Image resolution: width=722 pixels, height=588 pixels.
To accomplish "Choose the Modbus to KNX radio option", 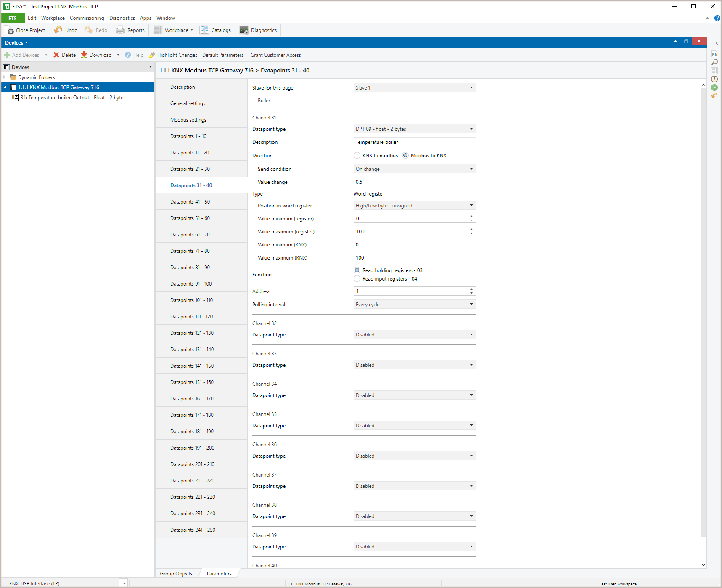I will [x=405, y=155].
